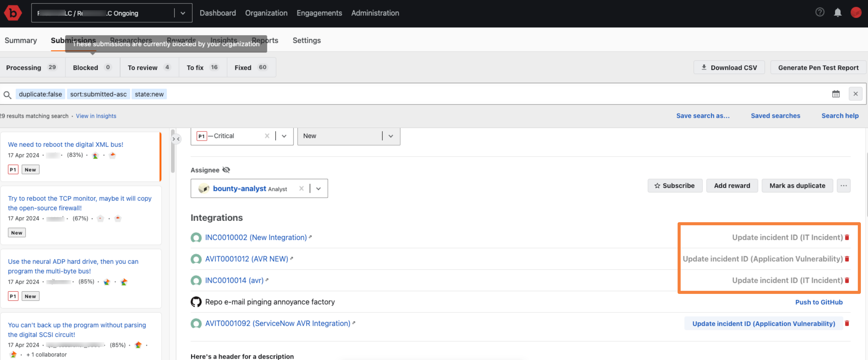Open submission about rebooting digital XML bus
Screen dimensions: 868x360
(x=66, y=145)
